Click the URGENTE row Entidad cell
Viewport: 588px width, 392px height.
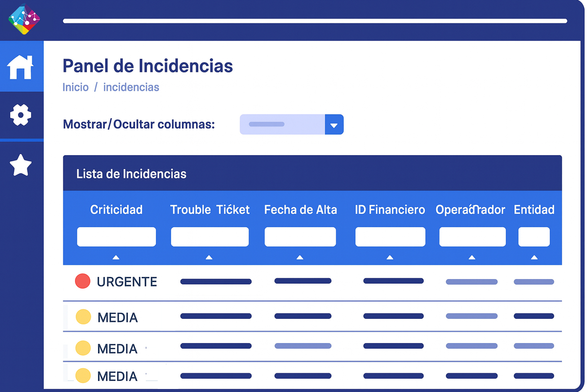coord(534,282)
